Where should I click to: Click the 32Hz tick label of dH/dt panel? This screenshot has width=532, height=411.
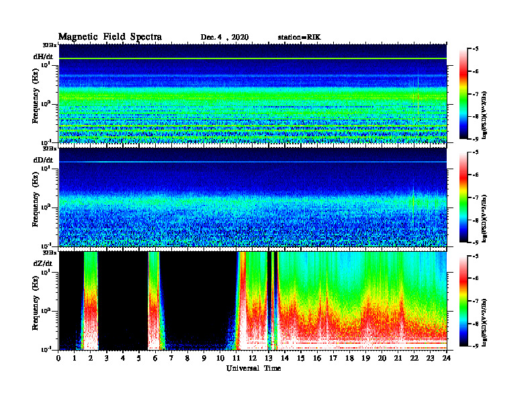point(50,45)
